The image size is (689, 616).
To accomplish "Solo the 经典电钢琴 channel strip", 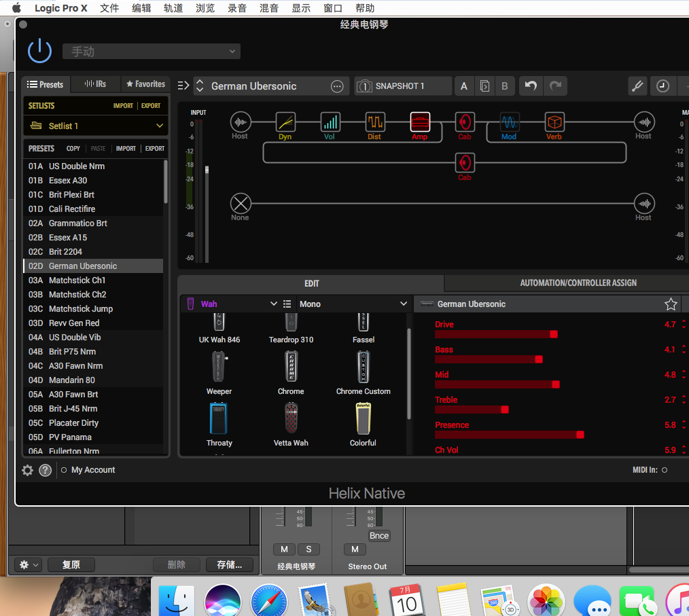I will click(308, 549).
